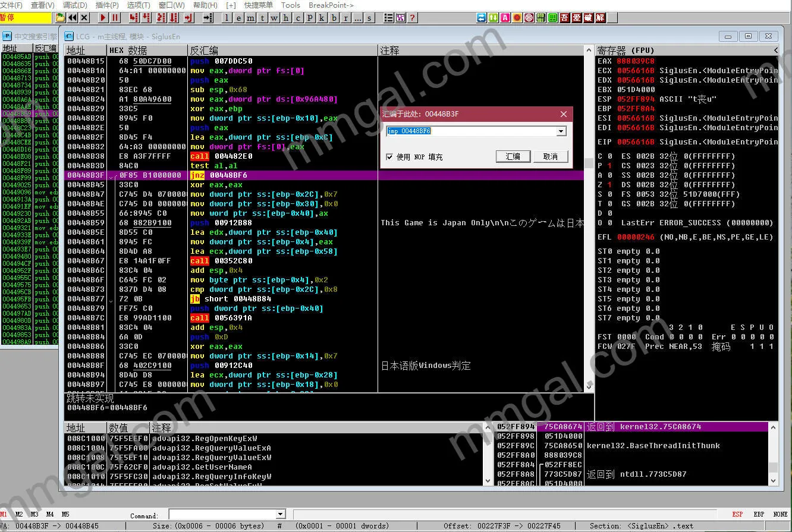Open breakpoints window with 'b' button
The image size is (792, 532).
click(334, 18)
